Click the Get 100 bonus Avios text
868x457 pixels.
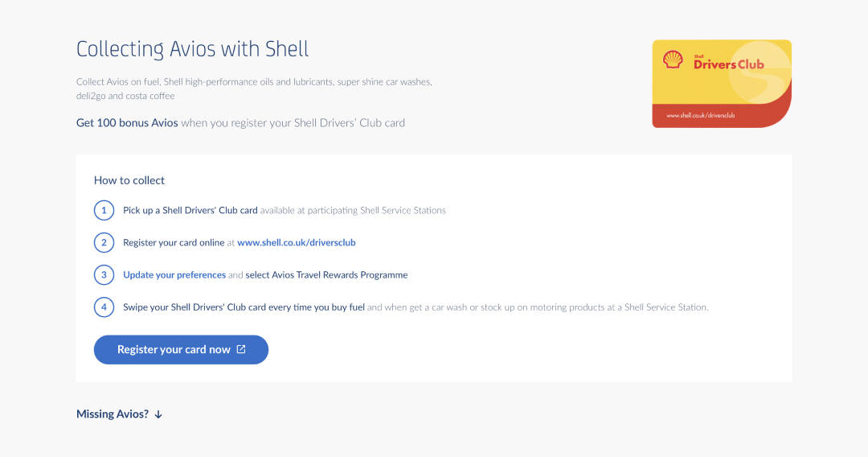click(x=127, y=123)
